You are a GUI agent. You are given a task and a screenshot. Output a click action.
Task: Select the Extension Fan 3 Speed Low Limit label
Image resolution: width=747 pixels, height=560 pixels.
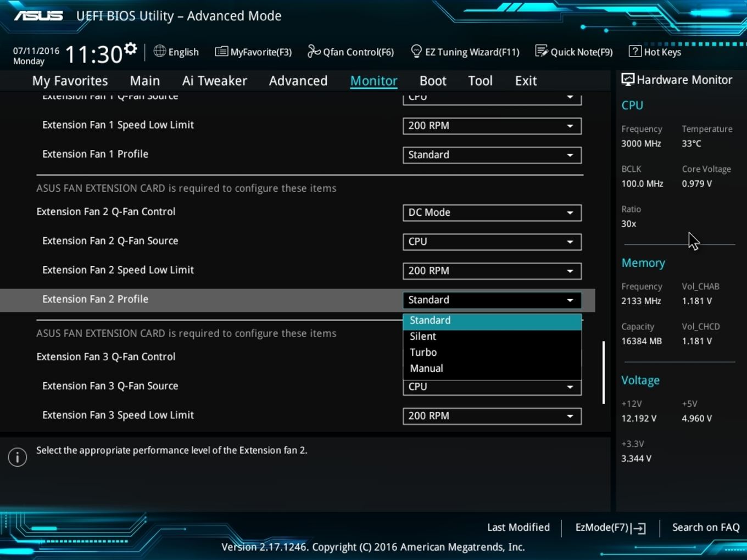click(118, 415)
